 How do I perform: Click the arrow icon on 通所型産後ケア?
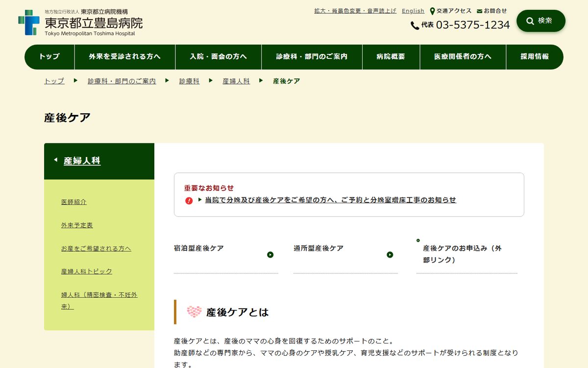pos(390,255)
